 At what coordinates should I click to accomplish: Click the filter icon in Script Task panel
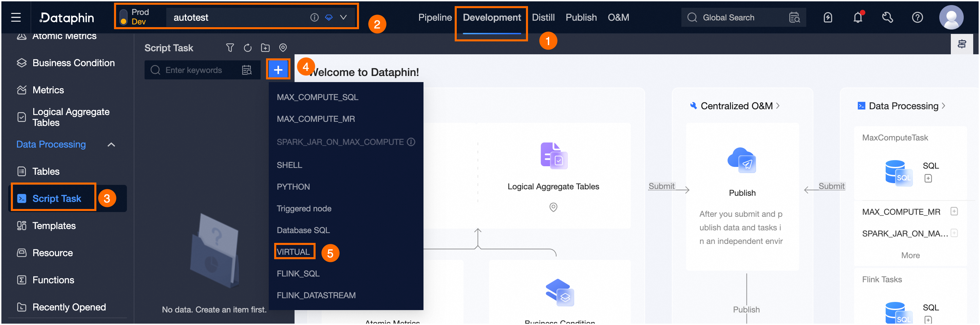point(230,47)
